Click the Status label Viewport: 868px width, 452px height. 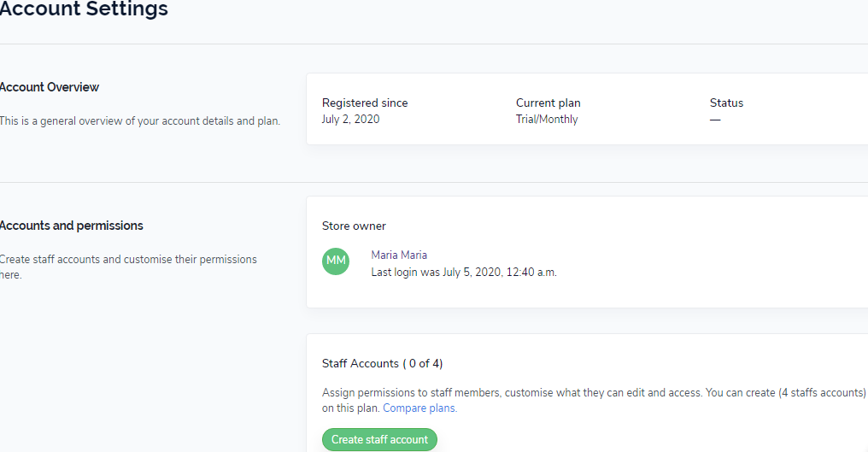click(726, 103)
